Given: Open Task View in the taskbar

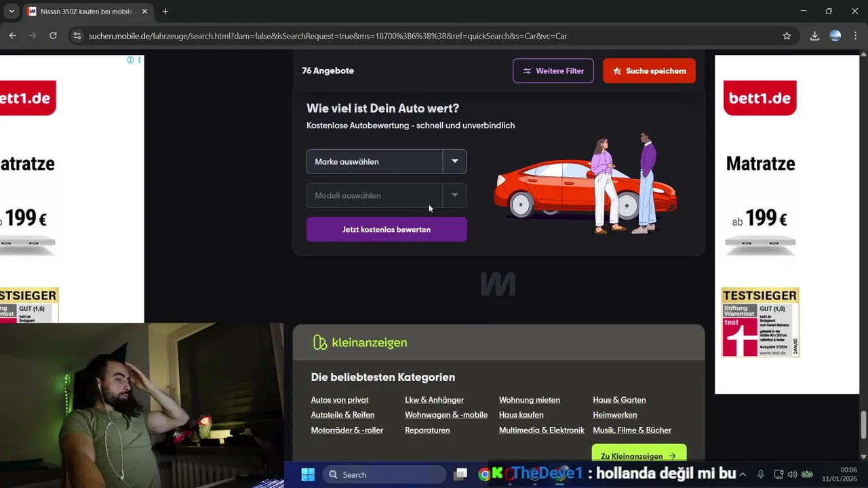Looking at the screenshot, I should (461, 474).
